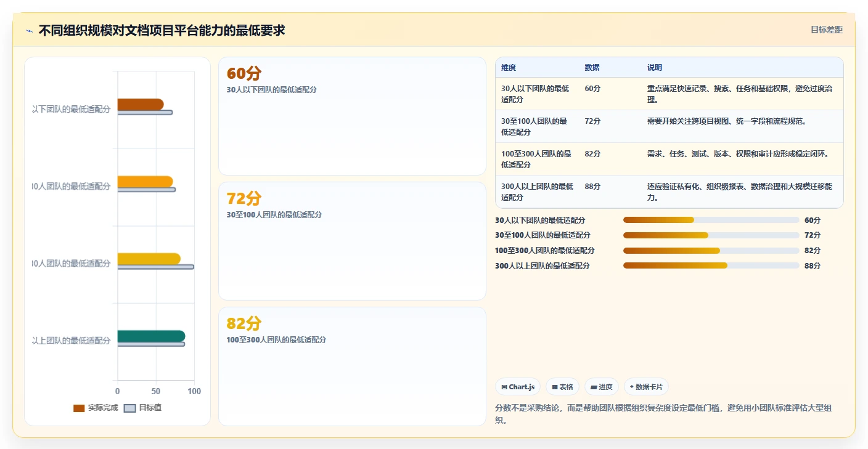Click progress label 100至300人团队的最低适配分
The width and height of the screenshot is (868, 449).
(545, 251)
